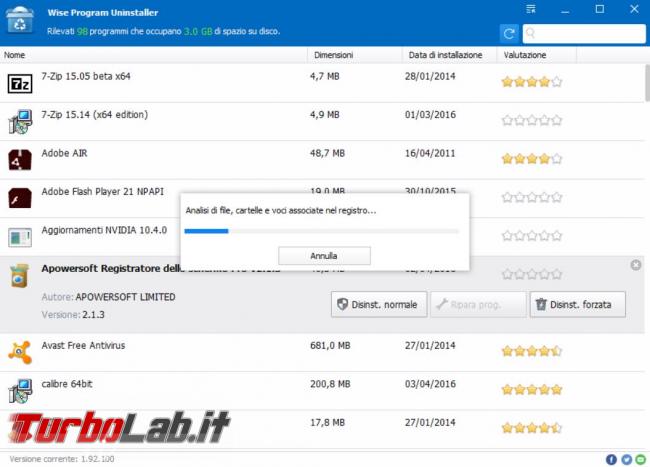
Task: Open the green chat feedback icon
Action: [x=641, y=459]
